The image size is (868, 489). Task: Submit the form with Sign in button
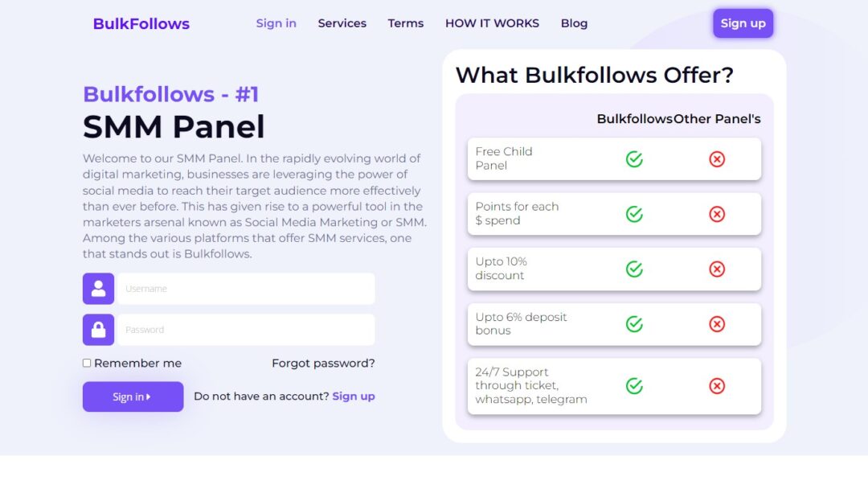tap(133, 397)
